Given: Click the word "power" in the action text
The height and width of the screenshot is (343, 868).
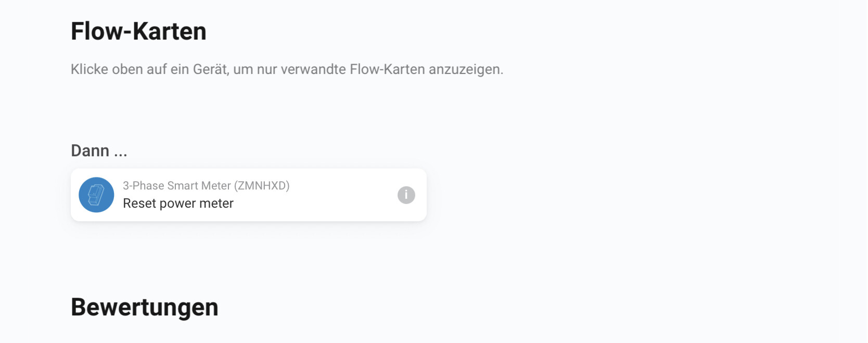Looking at the screenshot, I should (x=177, y=204).
